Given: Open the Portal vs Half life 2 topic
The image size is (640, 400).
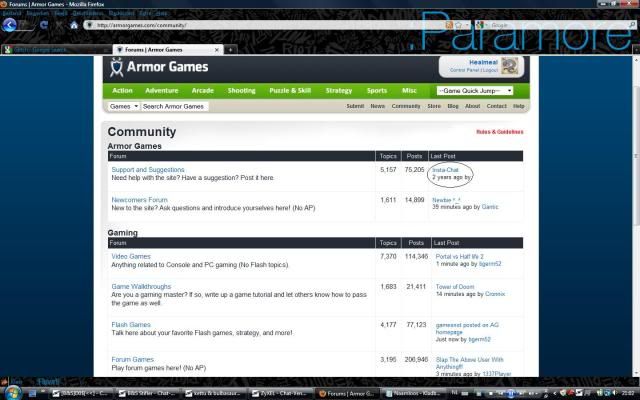Looking at the screenshot, I should pyautogui.click(x=460, y=256).
